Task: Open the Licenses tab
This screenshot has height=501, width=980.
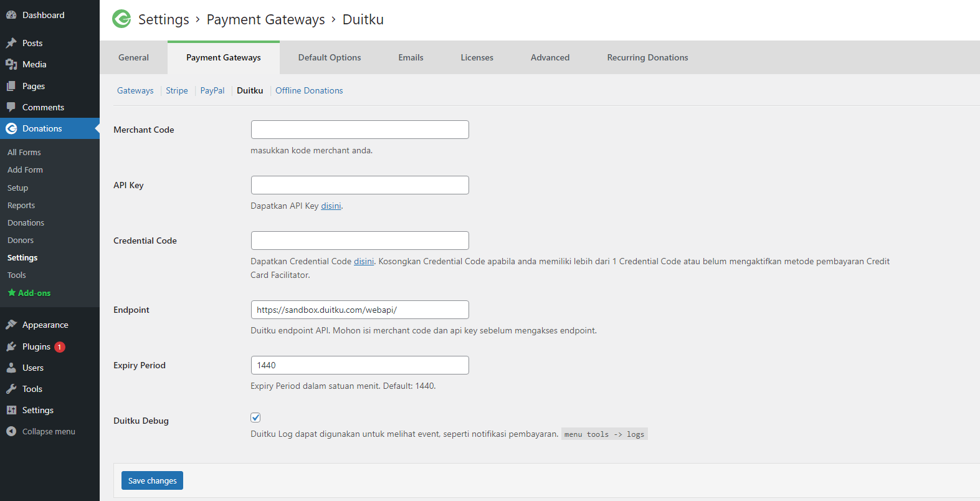Action: [477, 57]
